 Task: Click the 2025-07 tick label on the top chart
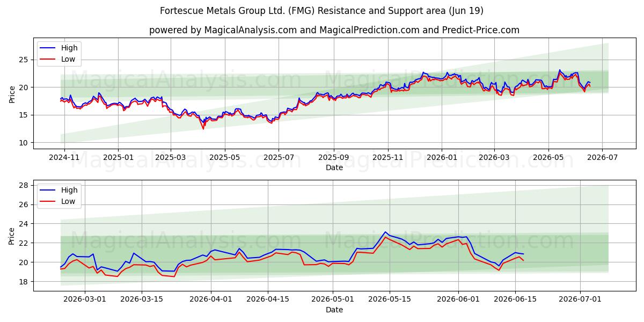pyautogui.click(x=278, y=157)
